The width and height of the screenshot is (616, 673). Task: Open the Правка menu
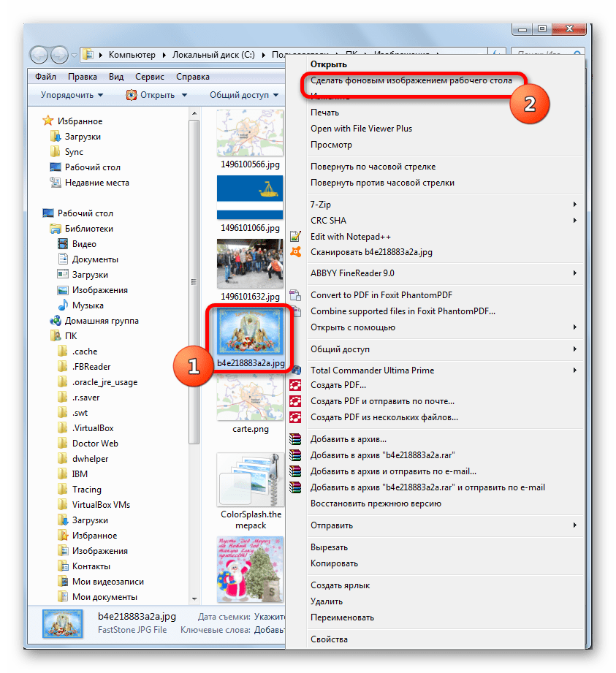(x=83, y=77)
